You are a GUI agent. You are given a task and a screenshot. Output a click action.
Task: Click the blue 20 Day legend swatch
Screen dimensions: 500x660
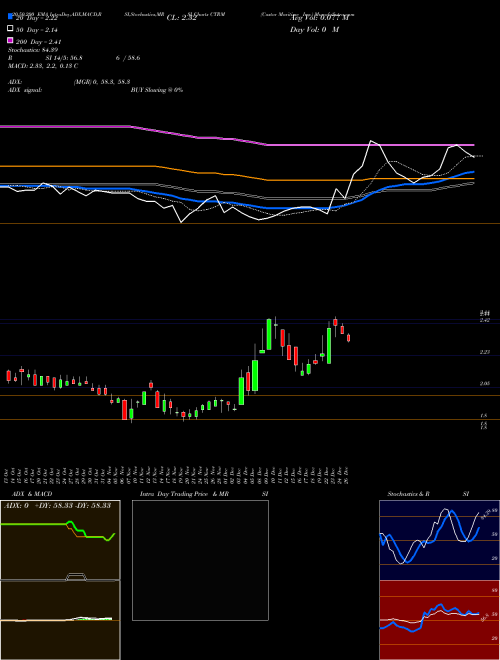point(10,17)
